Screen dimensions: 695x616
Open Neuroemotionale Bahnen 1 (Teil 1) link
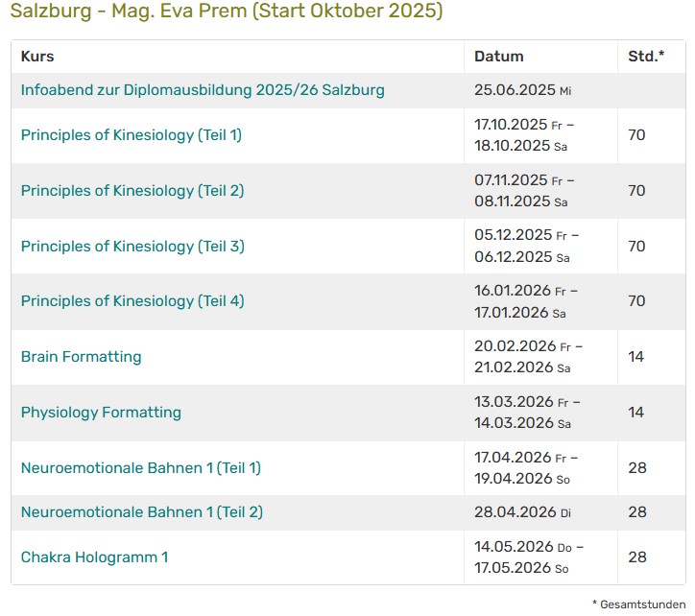click(141, 468)
